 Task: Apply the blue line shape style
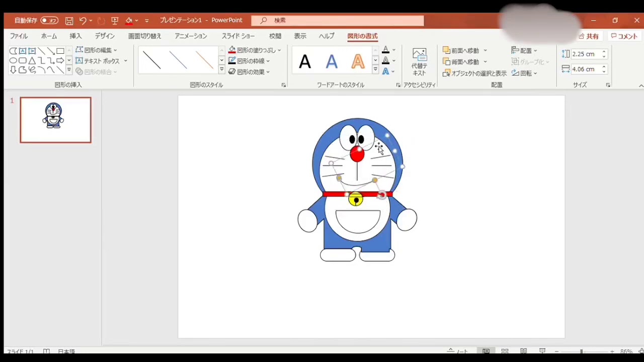[x=178, y=60]
